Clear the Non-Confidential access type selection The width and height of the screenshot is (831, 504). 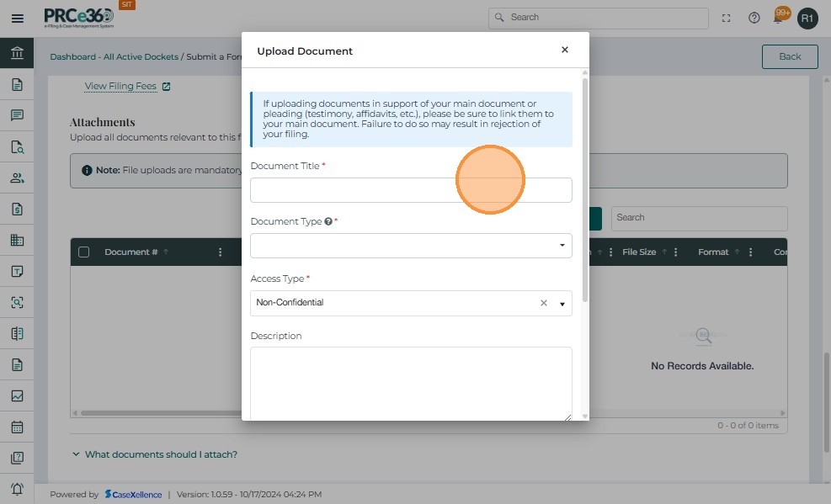543,303
